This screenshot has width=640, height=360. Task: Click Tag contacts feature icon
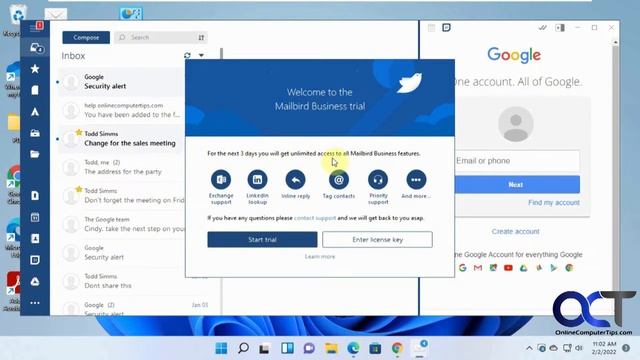(x=339, y=180)
